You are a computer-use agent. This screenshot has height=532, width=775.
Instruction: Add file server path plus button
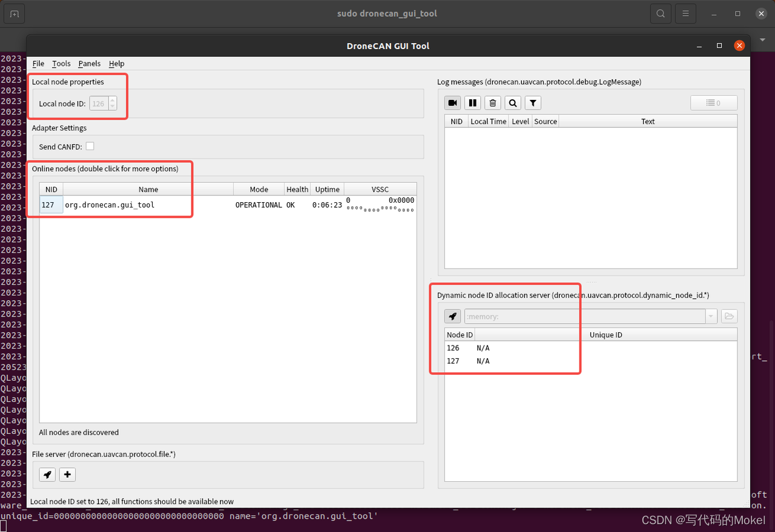pyautogui.click(x=67, y=475)
